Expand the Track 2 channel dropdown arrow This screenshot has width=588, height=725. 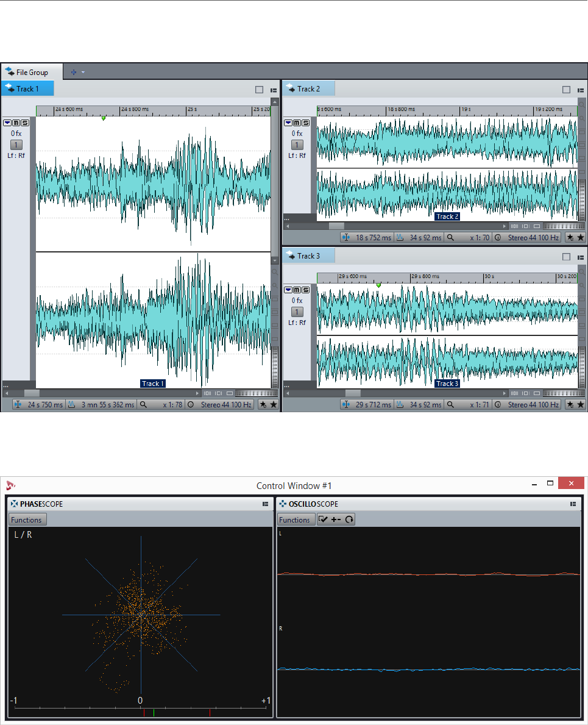point(288,123)
